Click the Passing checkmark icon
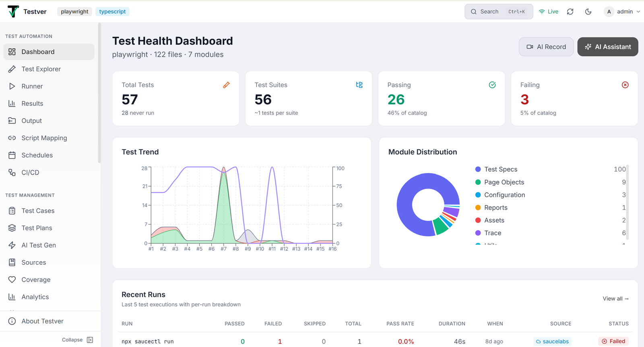Viewport: 644px width, 347px height. 492,85
